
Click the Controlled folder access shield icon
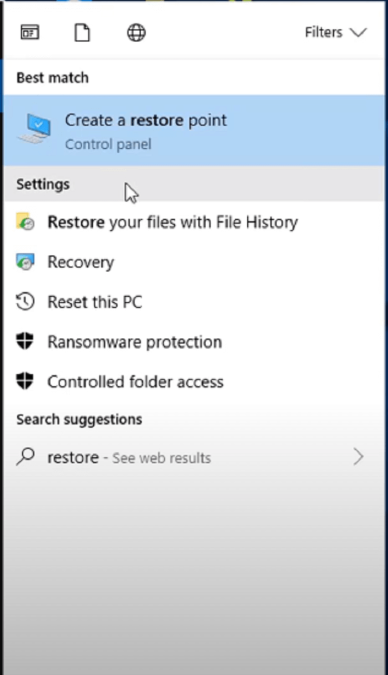[x=25, y=381]
